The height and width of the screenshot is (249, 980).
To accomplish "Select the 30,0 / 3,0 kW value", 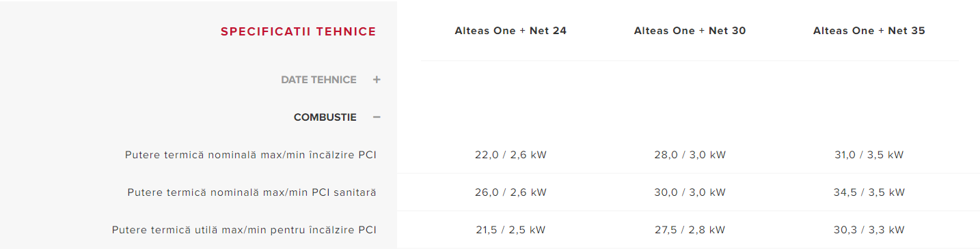I will [x=690, y=192].
